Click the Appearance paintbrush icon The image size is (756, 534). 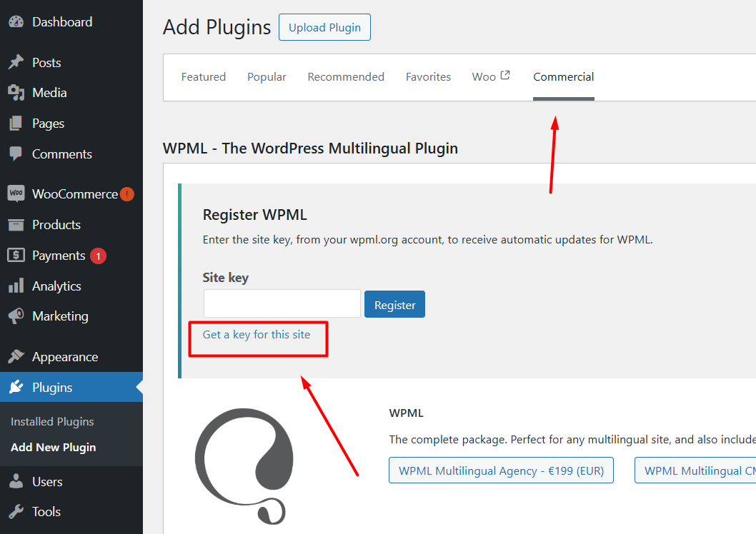16,357
